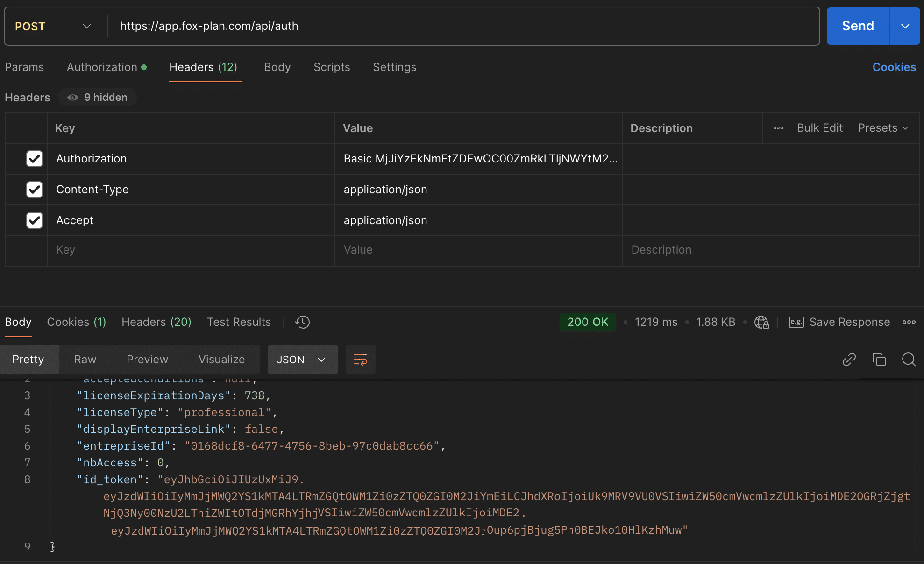Click the licenseType professional line

(177, 412)
